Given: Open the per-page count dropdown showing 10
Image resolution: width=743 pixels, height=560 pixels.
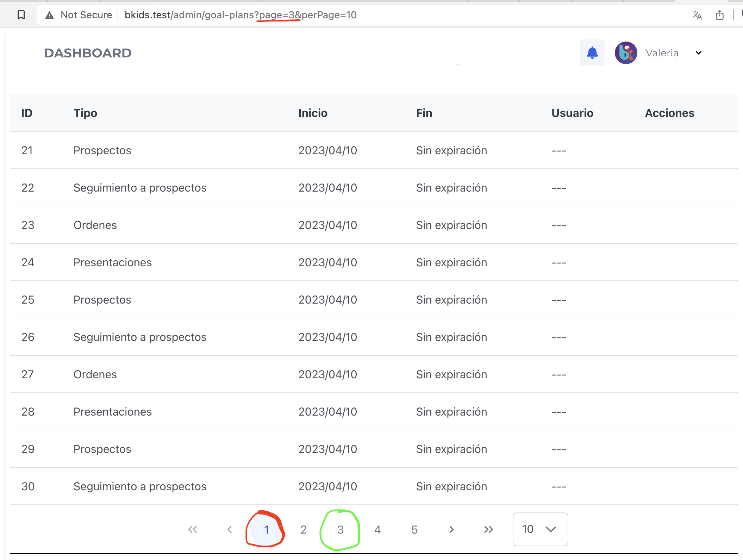Looking at the screenshot, I should pos(540,529).
